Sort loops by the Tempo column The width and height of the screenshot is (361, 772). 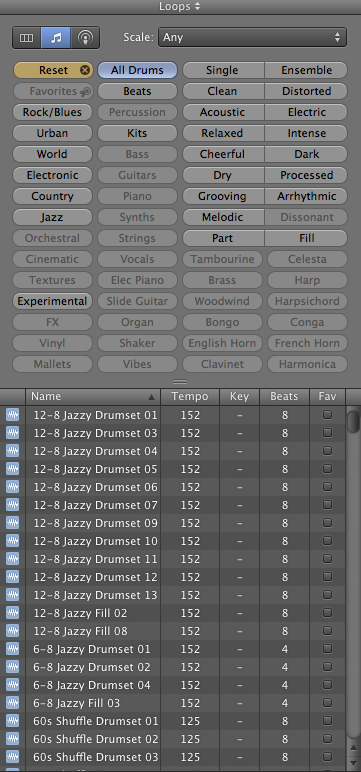coord(190,396)
